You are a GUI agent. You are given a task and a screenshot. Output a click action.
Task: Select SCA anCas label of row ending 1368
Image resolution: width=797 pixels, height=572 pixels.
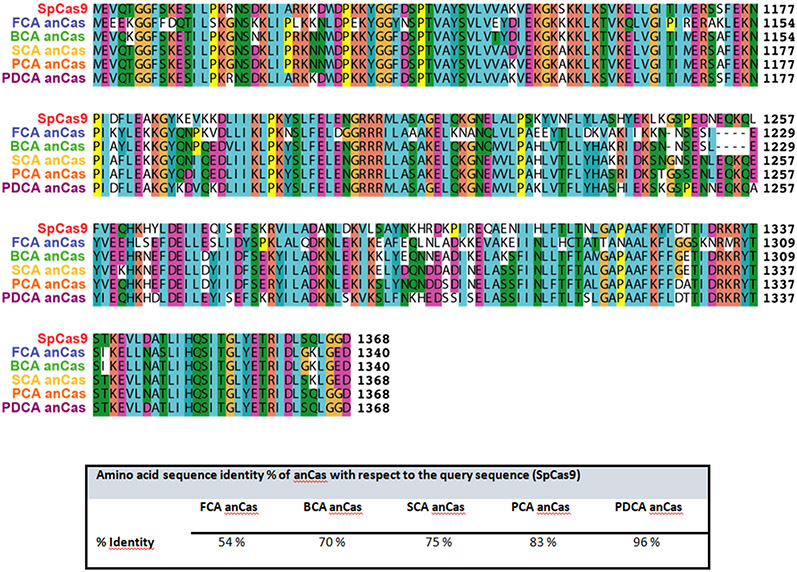[x=48, y=379]
